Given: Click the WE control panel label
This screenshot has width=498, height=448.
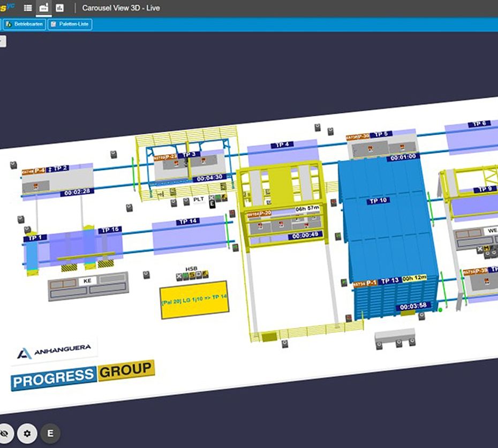Looking at the screenshot, I should [492, 231].
